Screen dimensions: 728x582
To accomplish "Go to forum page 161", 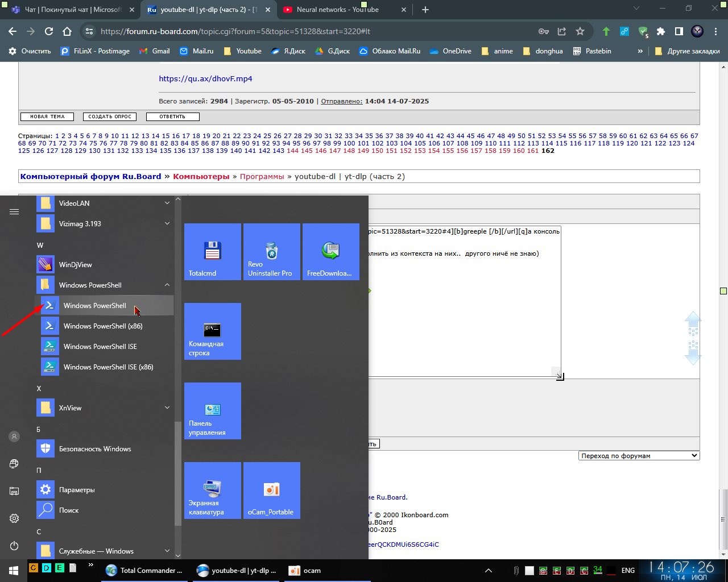I will coord(533,151).
